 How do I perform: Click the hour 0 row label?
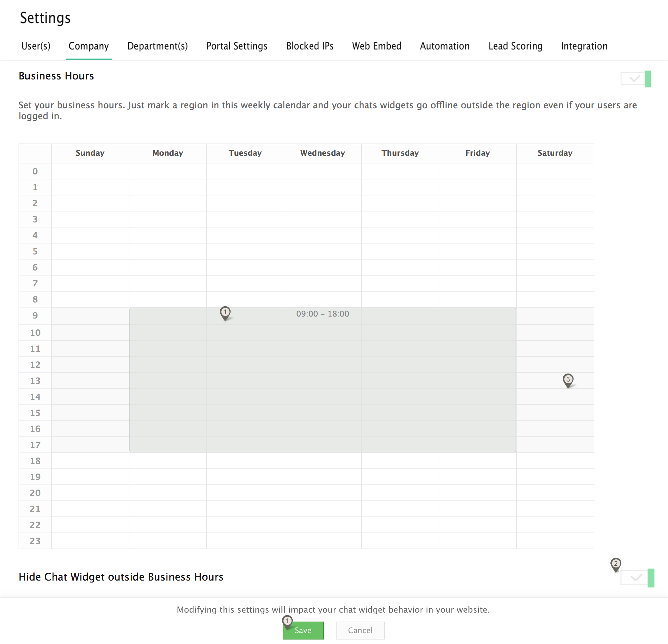(x=35, y=171)
